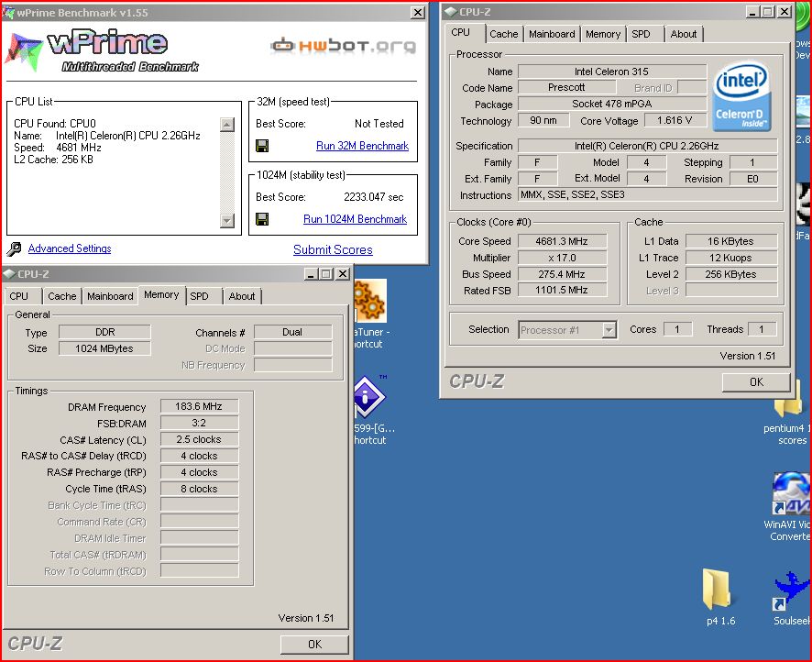
Task: Open SPD tab in left CPU-Z window
Action: pos(204,296)
